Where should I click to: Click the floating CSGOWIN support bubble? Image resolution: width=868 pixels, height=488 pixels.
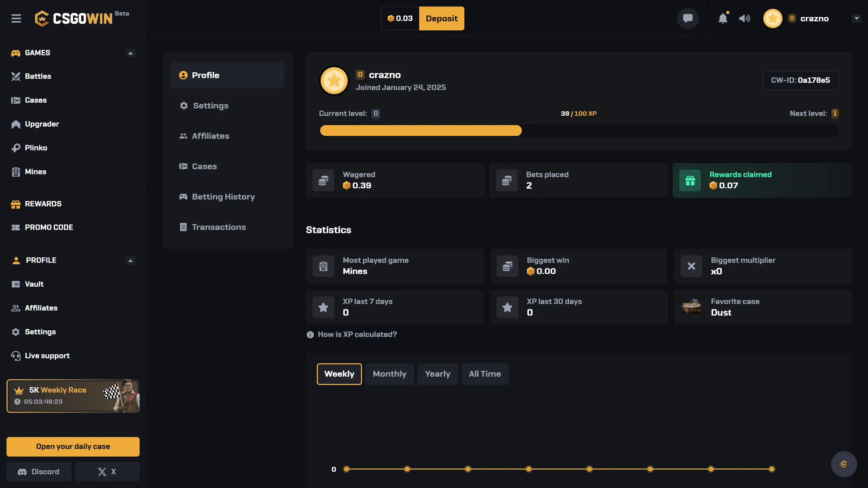click(x=844, y=464)
